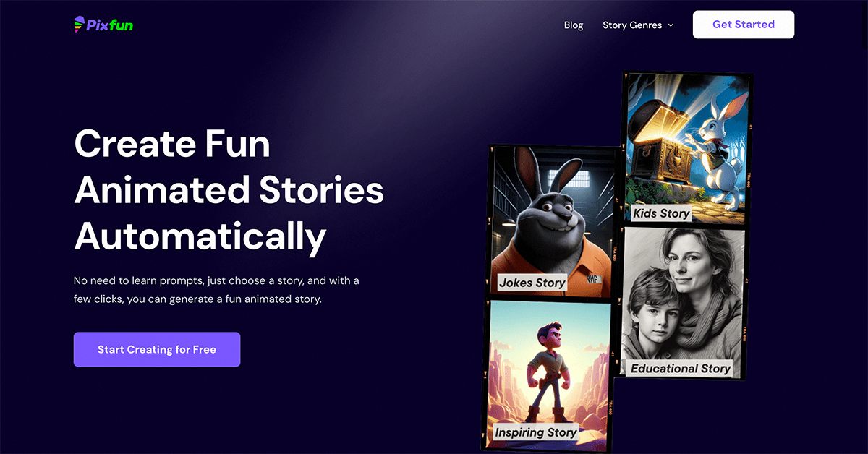This screenshot has height=454, width=868.
Task: Click the Create Fun Animated Stories heading
Action: tap(229, 189)
